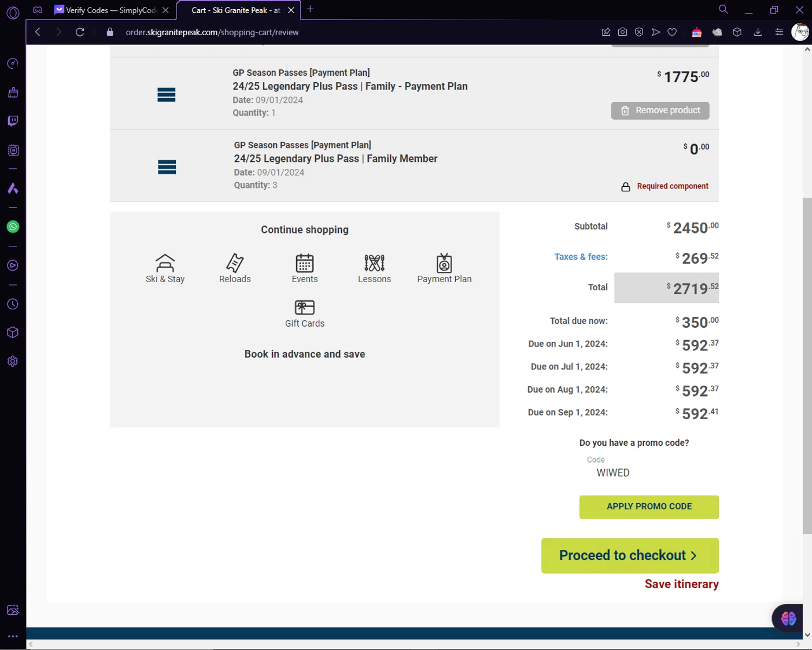
Task: Click the profile avatar in toolbar
Action: pyautogui.click(x=800, y=32)
